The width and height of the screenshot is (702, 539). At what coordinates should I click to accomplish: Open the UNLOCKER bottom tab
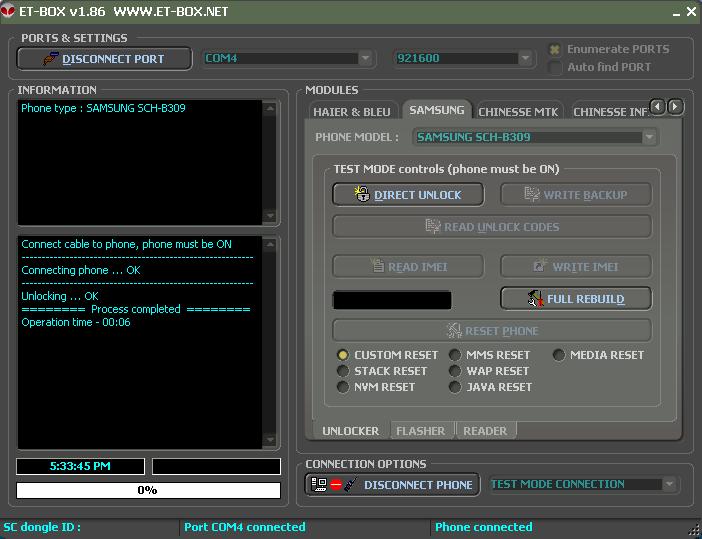[x=351, y=431]
